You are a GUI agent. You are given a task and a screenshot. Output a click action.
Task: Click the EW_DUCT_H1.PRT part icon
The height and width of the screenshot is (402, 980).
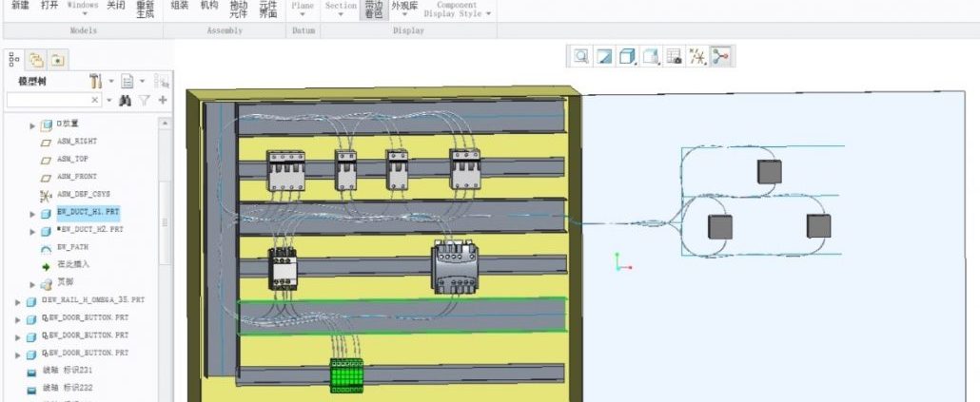point(46,214)
